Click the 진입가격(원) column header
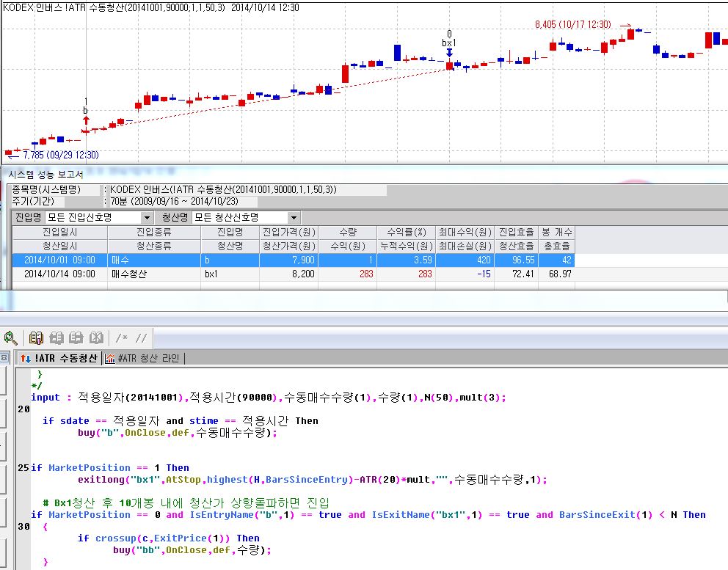Viewport: 728px width, 570px height. [x=289, y=232]
